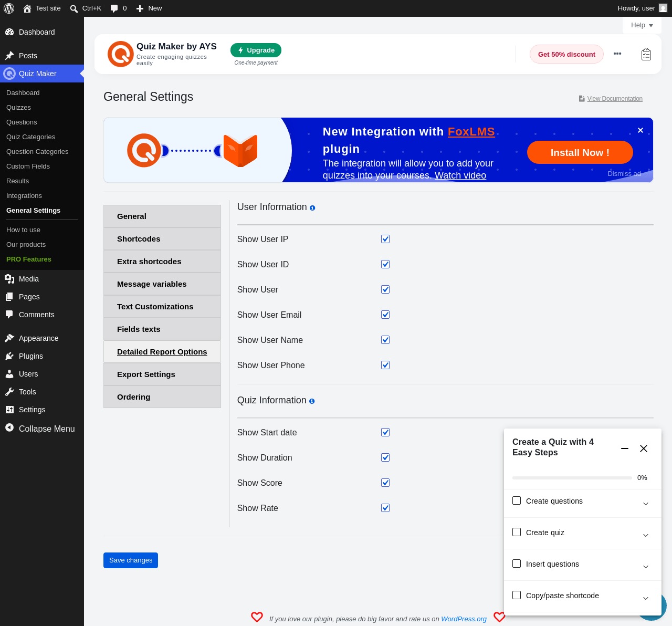This screenshot has height=626, width=672.
Task: Click the Quiz Information info icon
Action: click(x=312, y=401)
